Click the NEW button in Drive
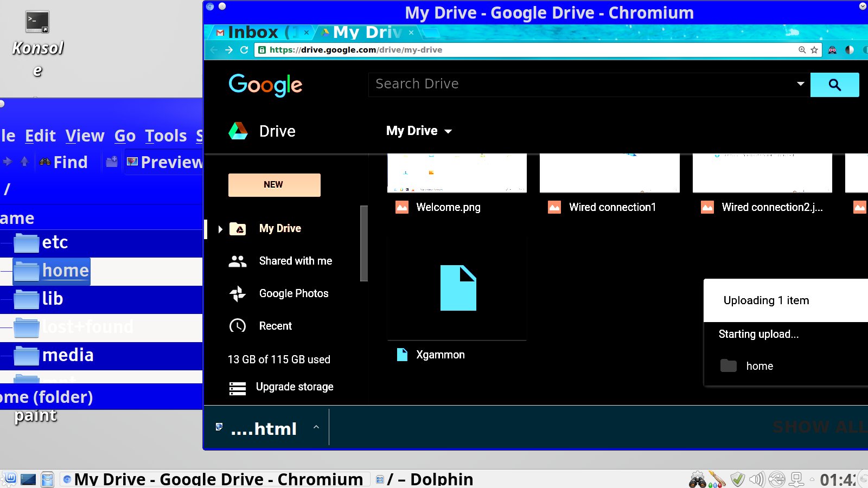Screen dimensions: 868x488 [x=274, y=185]
